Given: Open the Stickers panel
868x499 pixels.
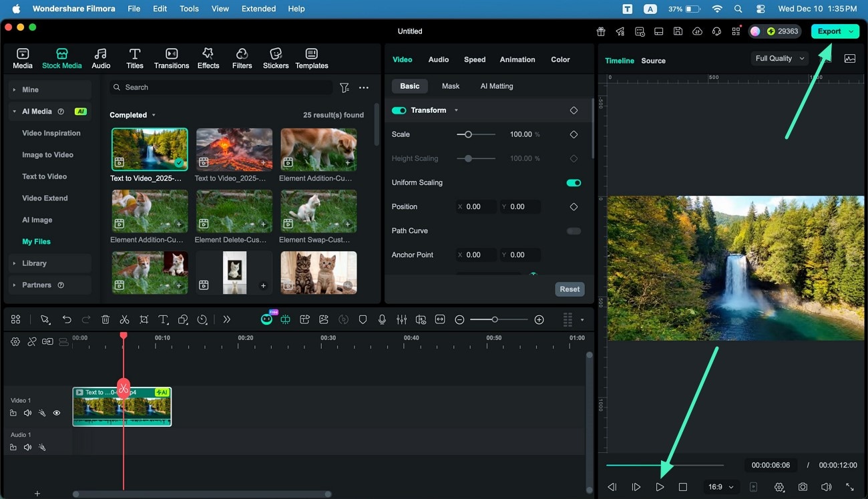Looking at the screenshot, I should coord(275,59).
